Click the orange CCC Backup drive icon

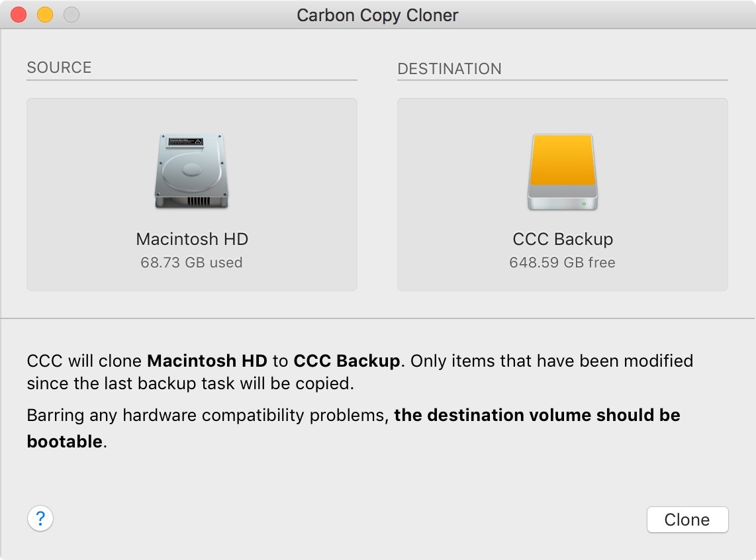pos(562,172)
